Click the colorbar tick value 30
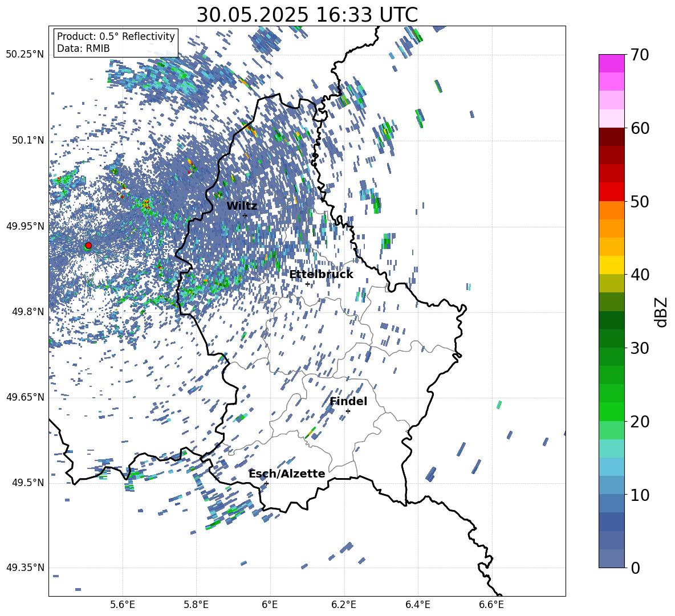This screenshot has height=616, width=675. [x=640, y=348]
